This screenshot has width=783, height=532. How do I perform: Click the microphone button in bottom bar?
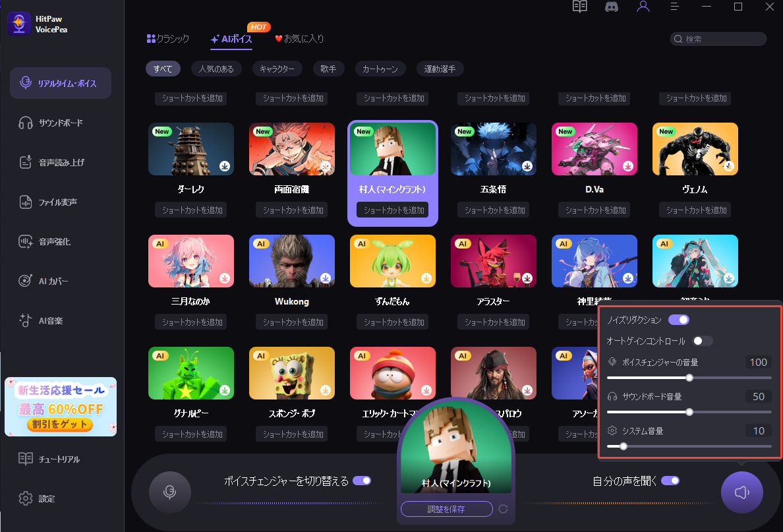point(170,492)
